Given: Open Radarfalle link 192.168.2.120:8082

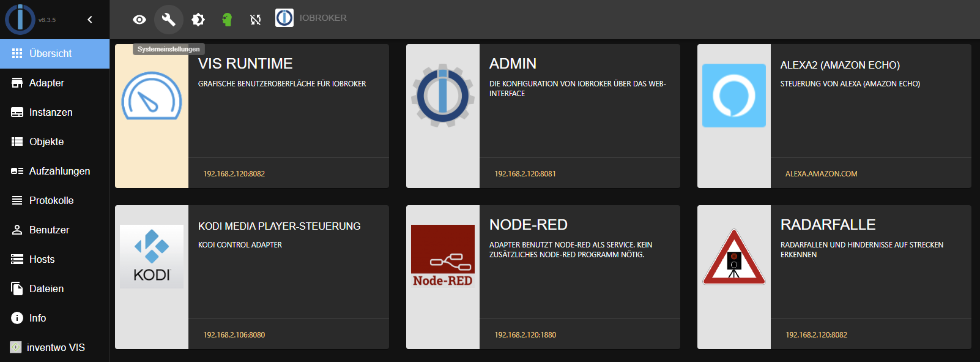Looking at the screenshot, I should (x=817, y=335).
